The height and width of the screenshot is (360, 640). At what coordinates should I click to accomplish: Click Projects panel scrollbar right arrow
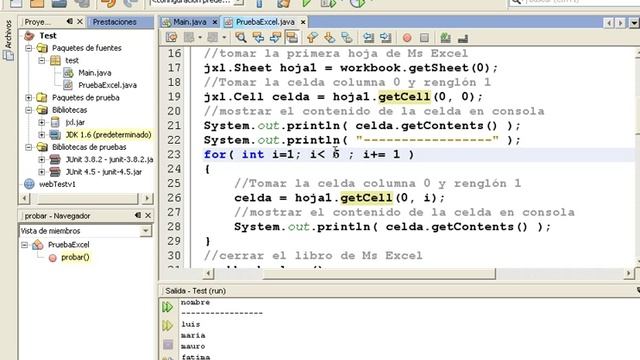(147, 198)
